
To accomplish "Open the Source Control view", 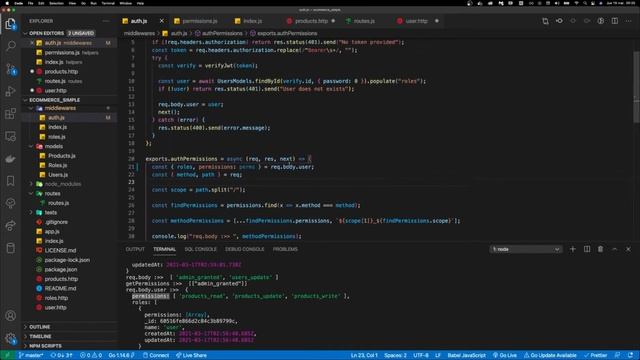I will click(11, 69).
